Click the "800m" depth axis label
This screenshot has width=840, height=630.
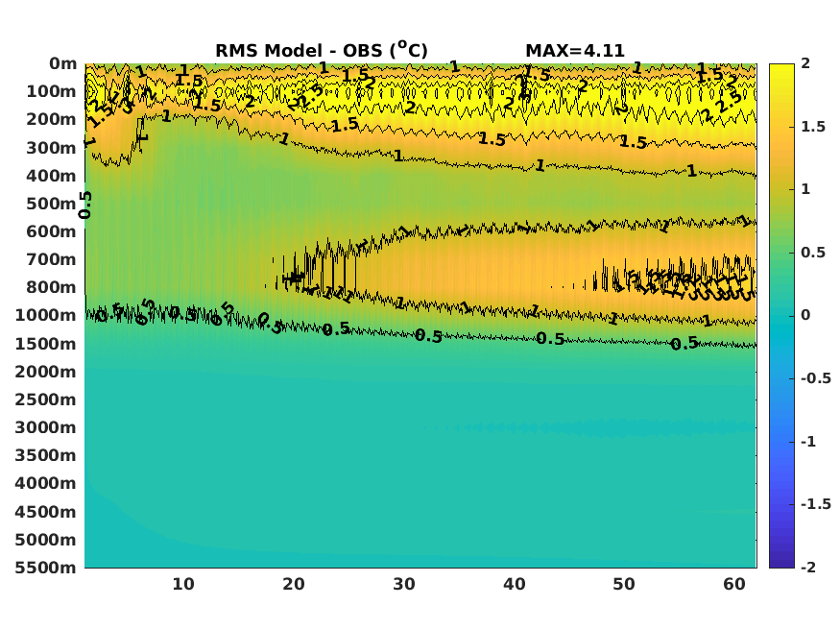pyautogui.click(x=52, y=287)
